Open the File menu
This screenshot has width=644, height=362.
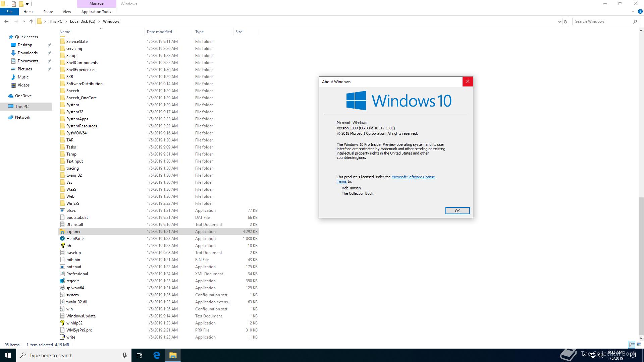(9, 12)
